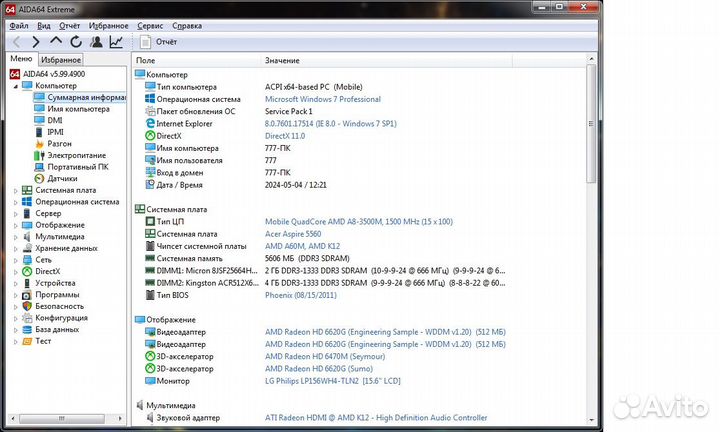Expand the Хранение данных tree node

[x=15, y=248]
